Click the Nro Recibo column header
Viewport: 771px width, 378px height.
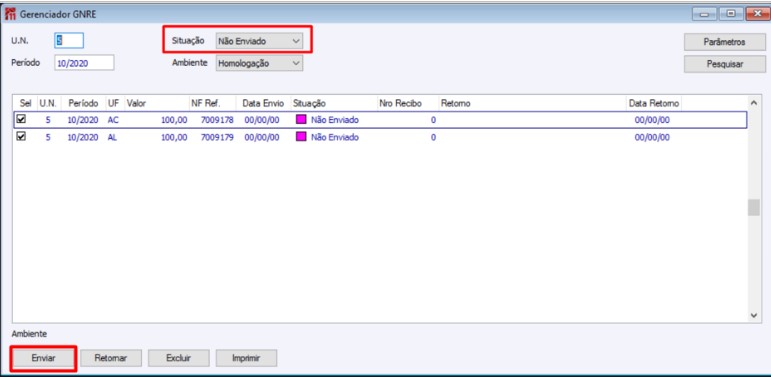point(408,104)
